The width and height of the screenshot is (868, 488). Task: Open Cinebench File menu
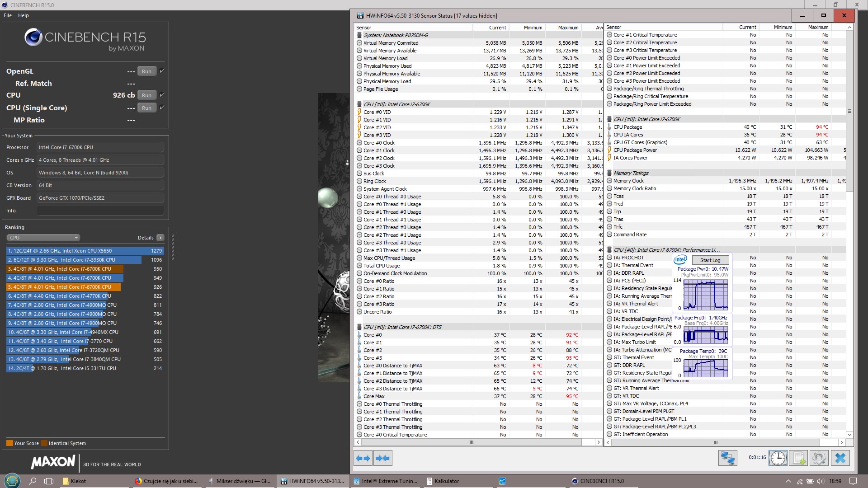[8, 15]
